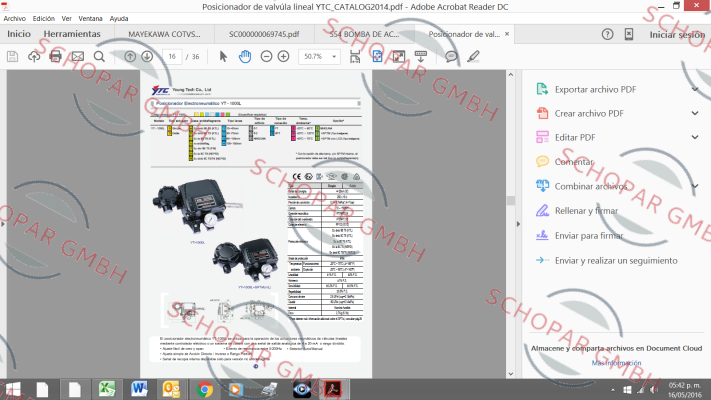
Task: Switch to the Inicio tab
Action: click(19, 34)
